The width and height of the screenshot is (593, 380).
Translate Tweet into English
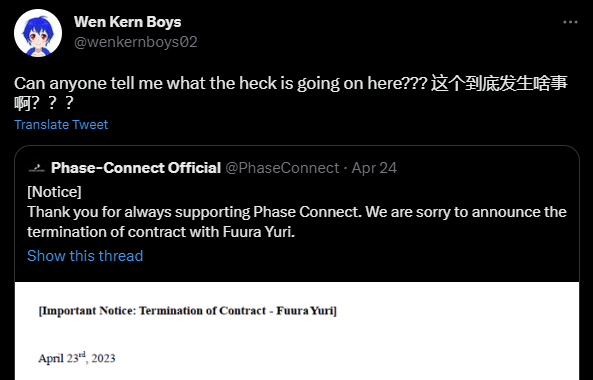(61, 124)
